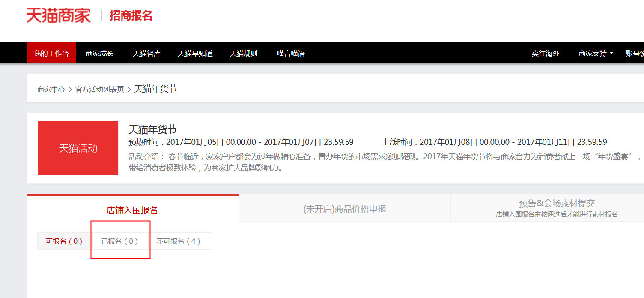
Task: Click the breadcrumb link 商家中心
Action: (51, 89)
